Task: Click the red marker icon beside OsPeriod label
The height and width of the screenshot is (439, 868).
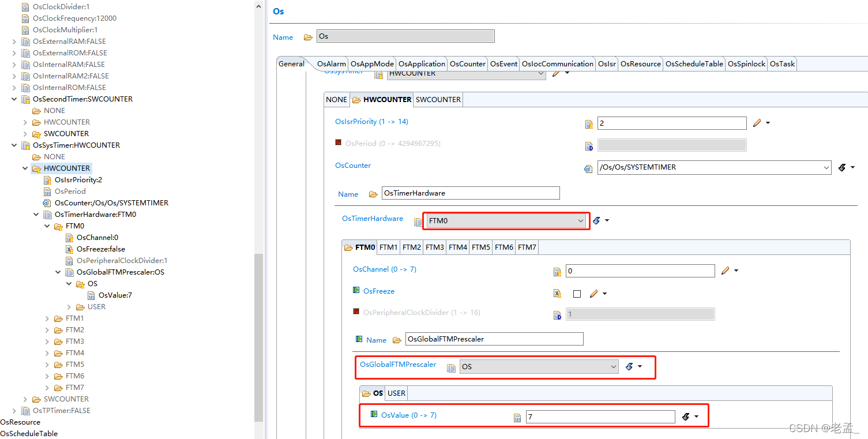Action: [339, 142]
